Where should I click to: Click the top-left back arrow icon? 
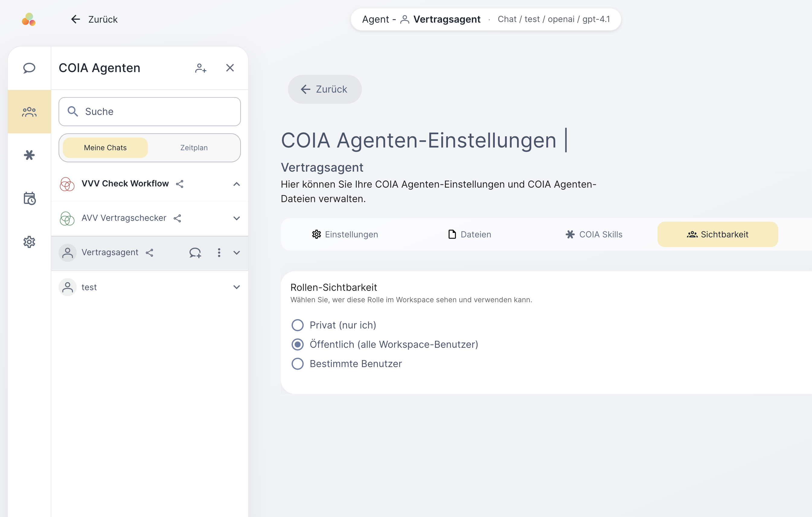[75, 19]
